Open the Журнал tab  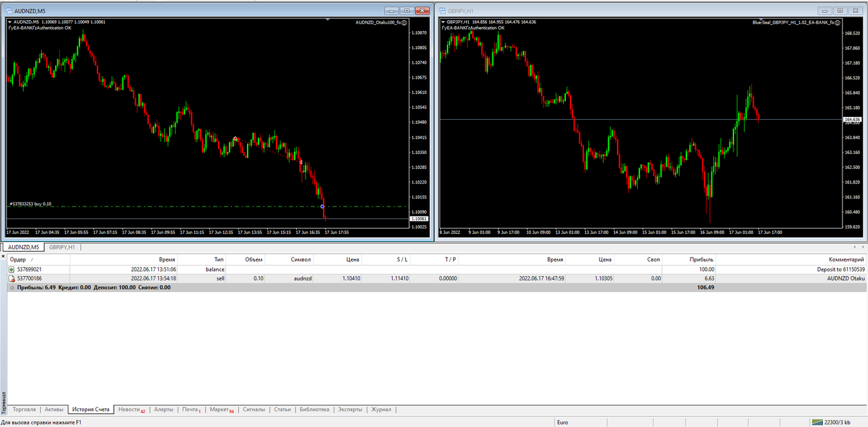pos(381,409)
